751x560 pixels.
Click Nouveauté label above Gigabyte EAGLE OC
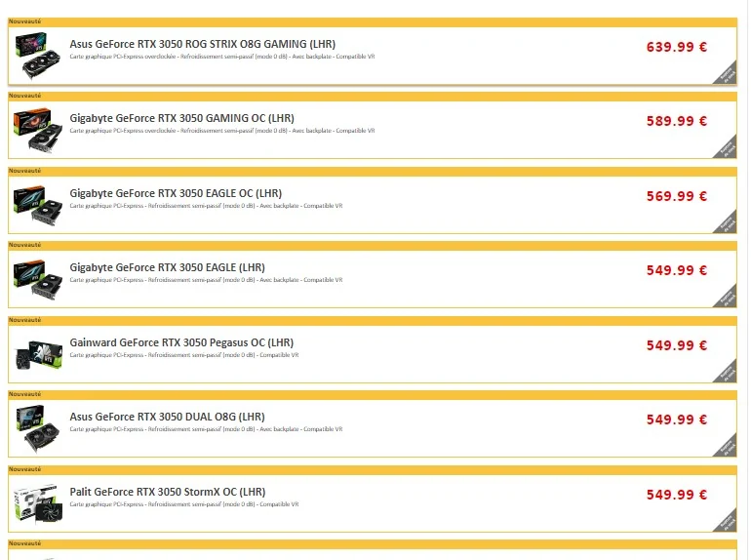pos(25,171)
